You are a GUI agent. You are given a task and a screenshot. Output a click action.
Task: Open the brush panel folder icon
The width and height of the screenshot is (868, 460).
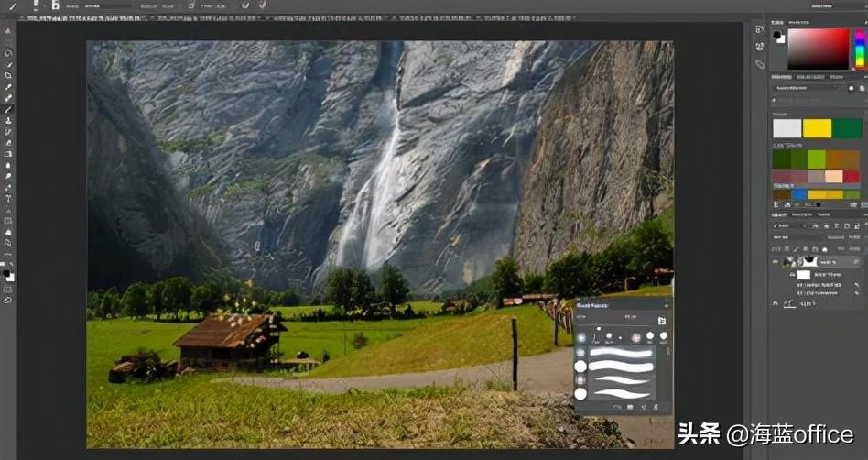point(662,321)
